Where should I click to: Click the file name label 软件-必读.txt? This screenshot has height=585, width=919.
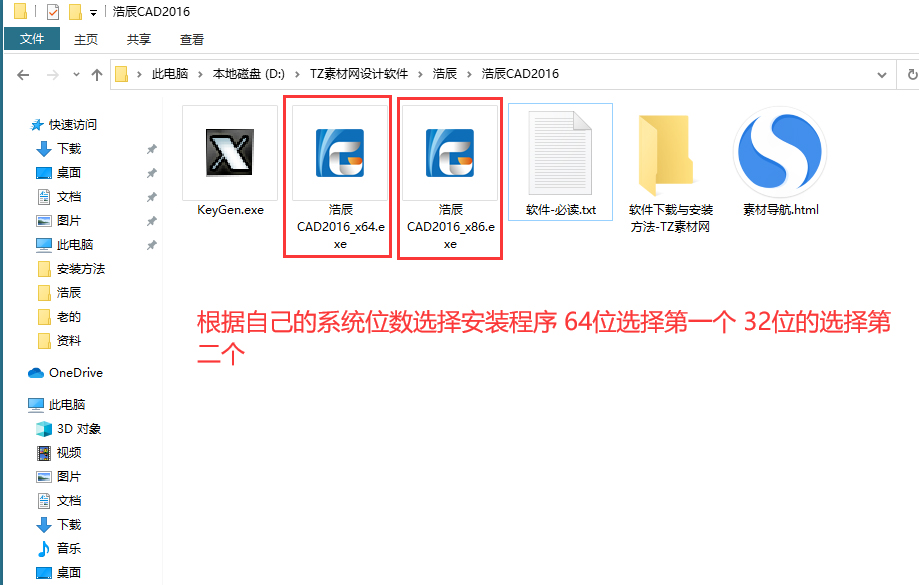pos(561,210)
